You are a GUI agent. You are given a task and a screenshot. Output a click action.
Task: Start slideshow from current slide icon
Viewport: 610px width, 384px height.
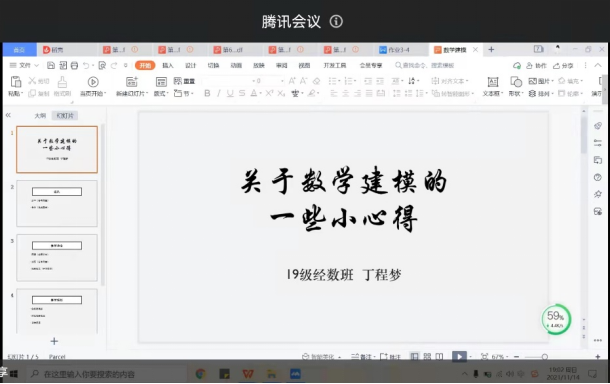click(x=93, y=82)
